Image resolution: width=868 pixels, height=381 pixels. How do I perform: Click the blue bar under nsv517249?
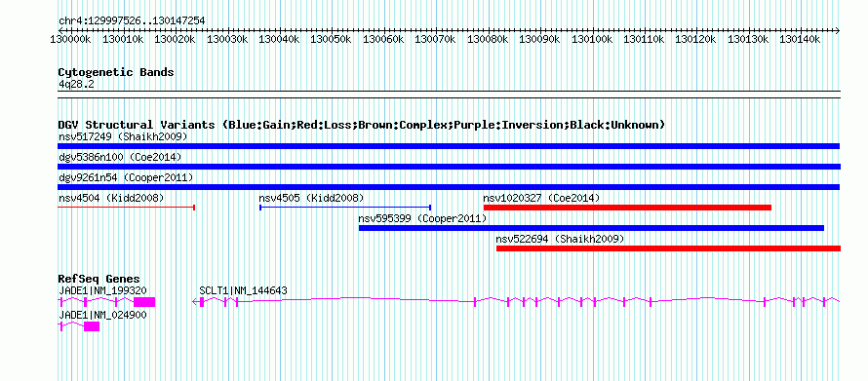(449, 146)
